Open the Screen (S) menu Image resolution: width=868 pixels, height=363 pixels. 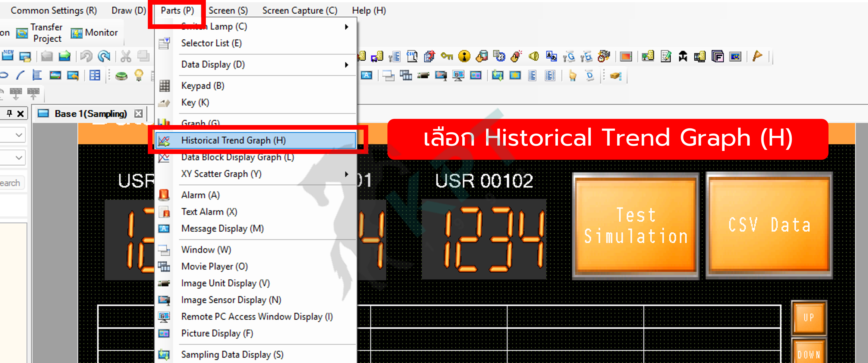click(x=228, y=10)
